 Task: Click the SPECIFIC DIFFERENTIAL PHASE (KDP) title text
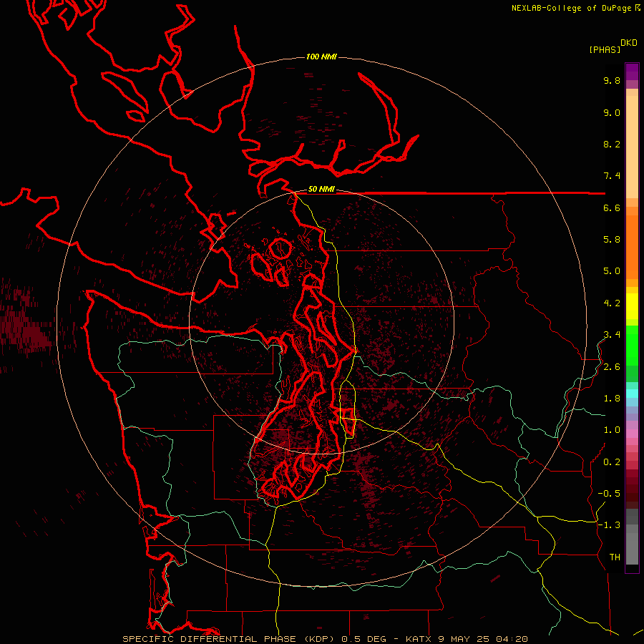click(x=227, y=639)
